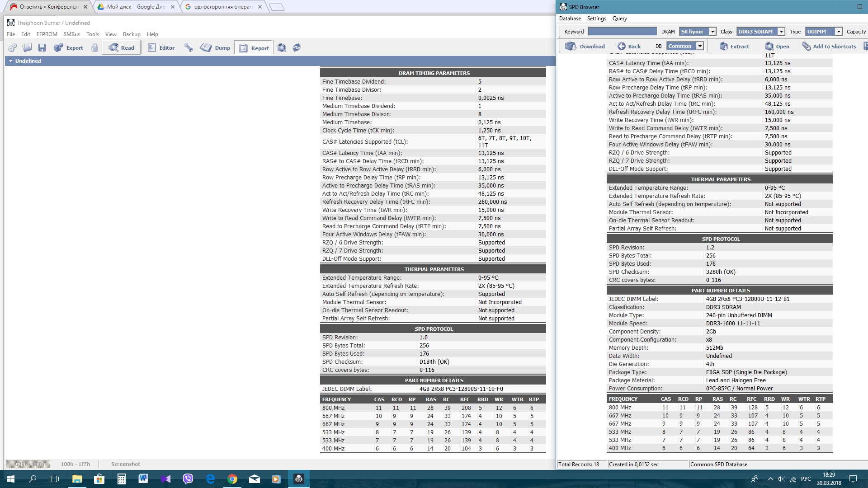Screen dimensions: 868x488
Task: Click Add to Shortcuts paperclip button
Action: [829, 47]
